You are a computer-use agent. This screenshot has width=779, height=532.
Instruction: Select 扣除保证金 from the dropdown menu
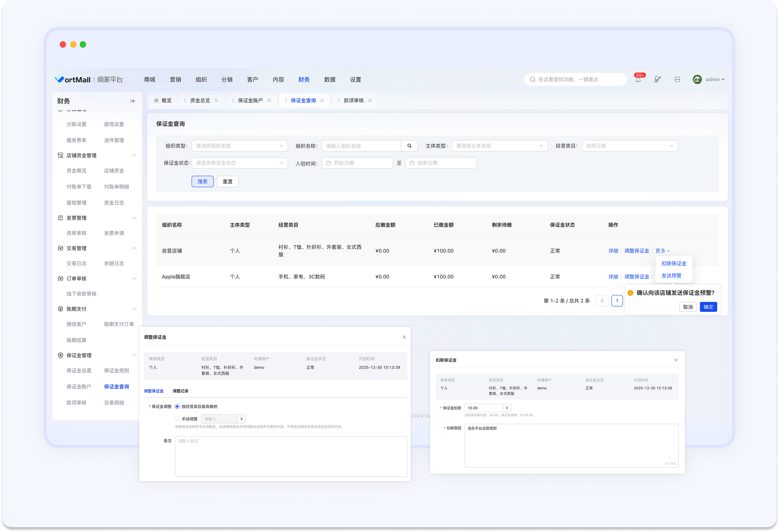pos(673,264)
